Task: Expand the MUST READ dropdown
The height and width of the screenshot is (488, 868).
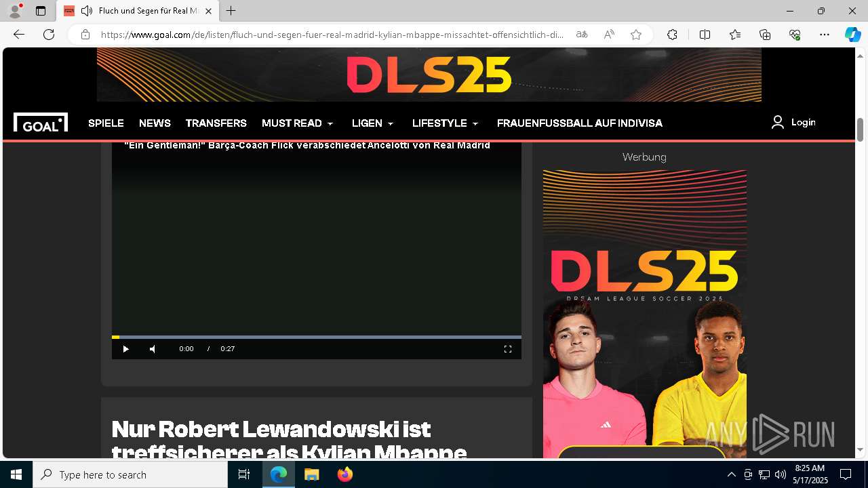Action: click(x=298, y=123)
